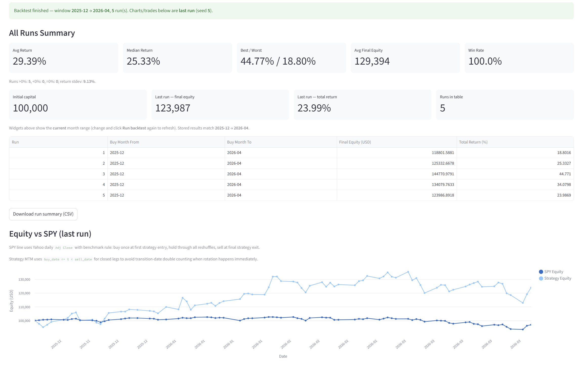This screenshot has width=588, height=366.
Task: Toggle Strategy Equity legend marker
Action: 541,278
